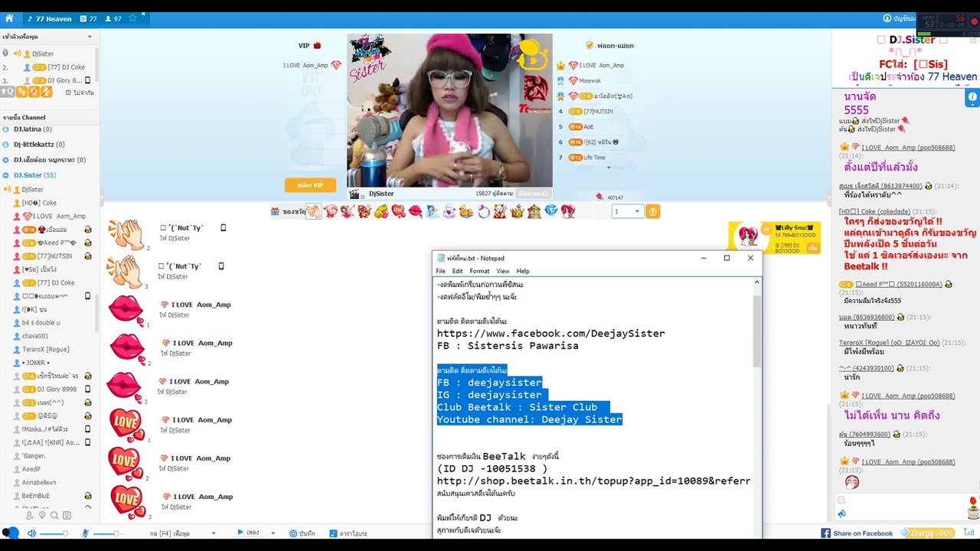Select the blue diamond gift icon
Image resolution: width=980 pixels, height=551 pixels.
(x=550, y=211)
